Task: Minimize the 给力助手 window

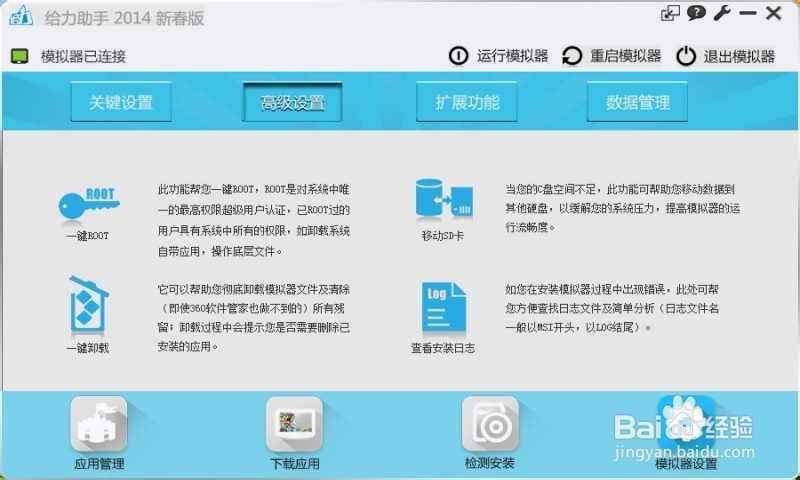Action: pyautogui.click(x=748, y=13)
